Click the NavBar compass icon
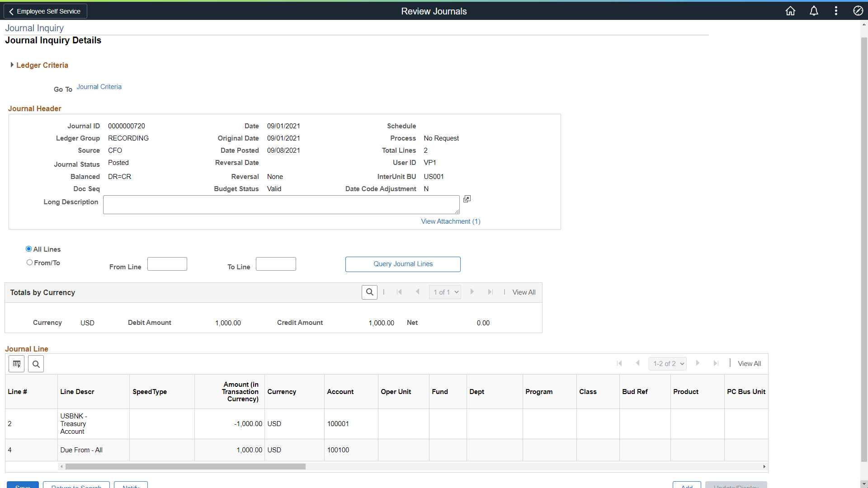The image size is (868, 488). pos(858,11)
